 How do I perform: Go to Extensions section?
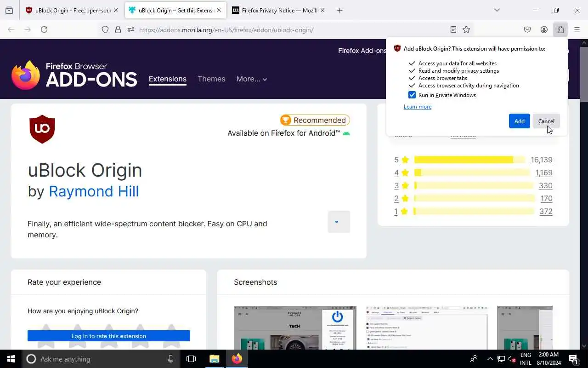coord(168,79)
